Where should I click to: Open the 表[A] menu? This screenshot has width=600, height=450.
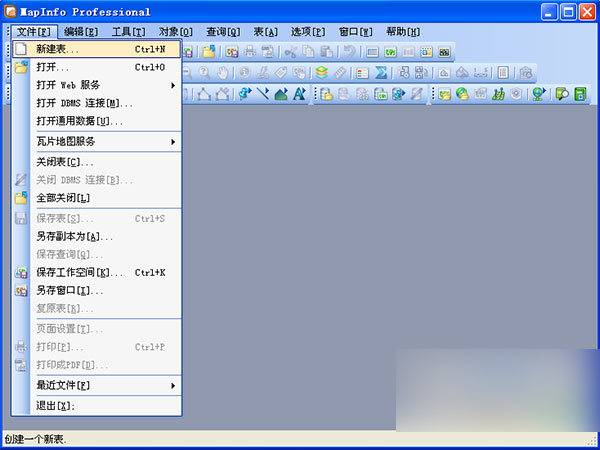tap(266, 31)
